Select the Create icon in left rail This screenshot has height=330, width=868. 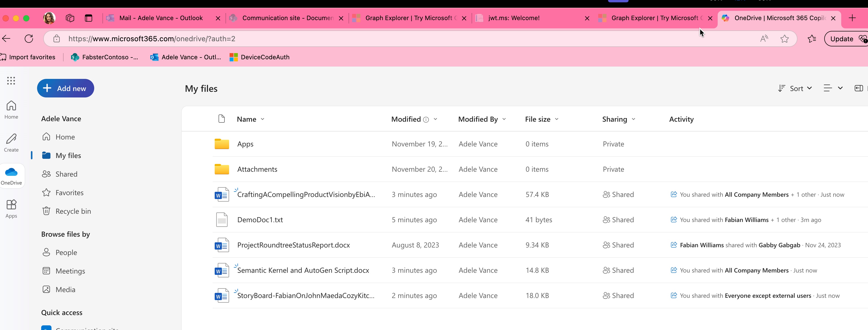(11, 142)
